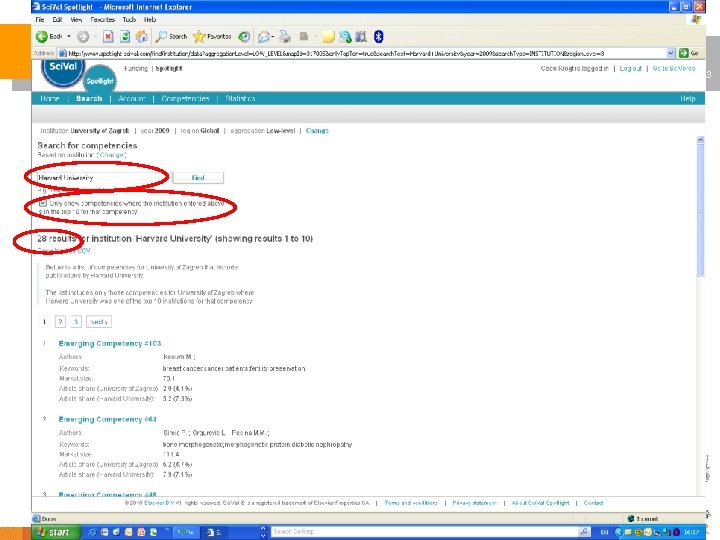Open Emerging Competency #61
The height and width of the screenshot is (540, 720).
click(x=107, y=419)
